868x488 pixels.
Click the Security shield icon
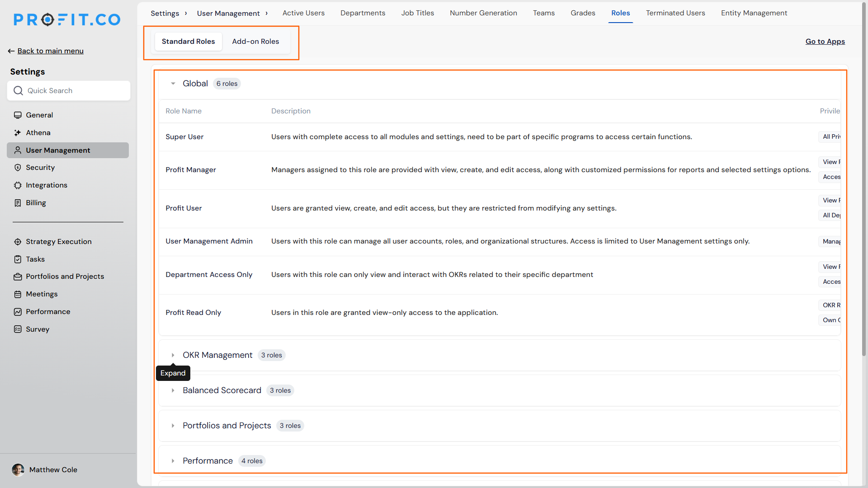[18, 168]
